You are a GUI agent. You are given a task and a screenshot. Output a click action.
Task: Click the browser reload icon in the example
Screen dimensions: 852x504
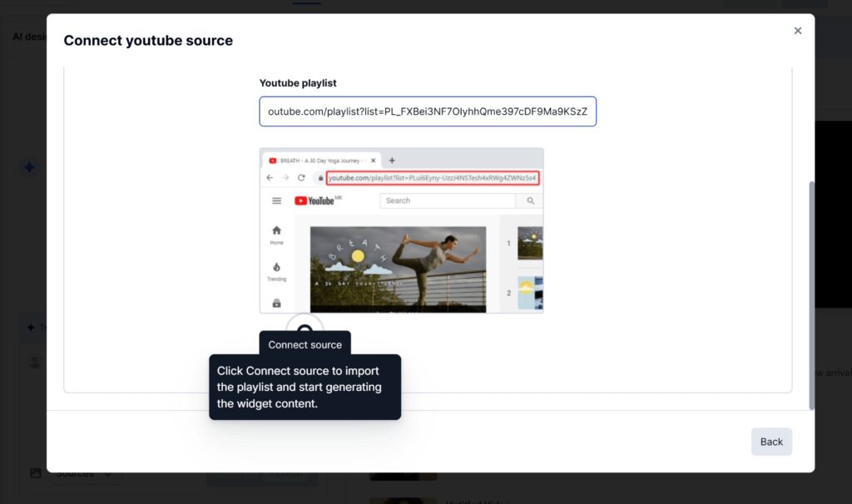tap(300, 176)
